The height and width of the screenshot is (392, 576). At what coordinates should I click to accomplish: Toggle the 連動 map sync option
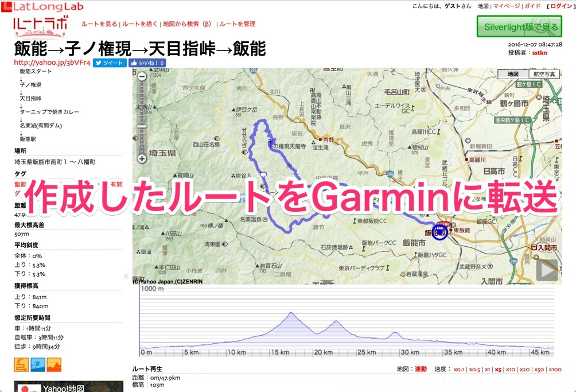click(x=421, y=369)
